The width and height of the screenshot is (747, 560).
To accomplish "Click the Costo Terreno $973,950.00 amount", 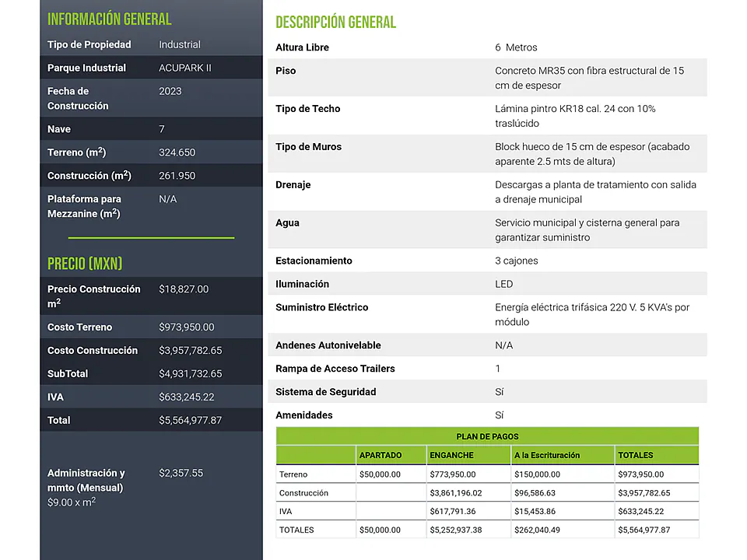I will 186,327.
